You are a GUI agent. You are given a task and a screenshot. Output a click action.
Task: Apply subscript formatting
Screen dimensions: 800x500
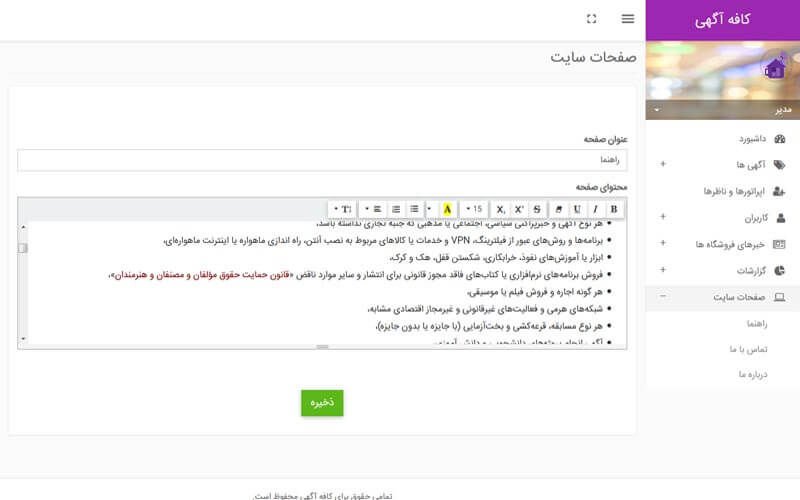501,209
